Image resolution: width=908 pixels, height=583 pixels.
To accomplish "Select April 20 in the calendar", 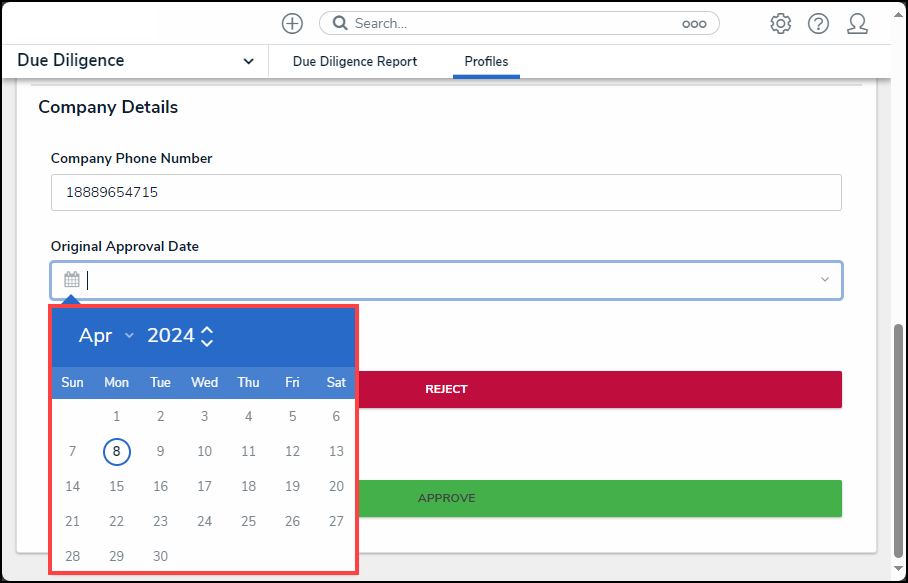I will pyautogui.click(x=336, y=486).
